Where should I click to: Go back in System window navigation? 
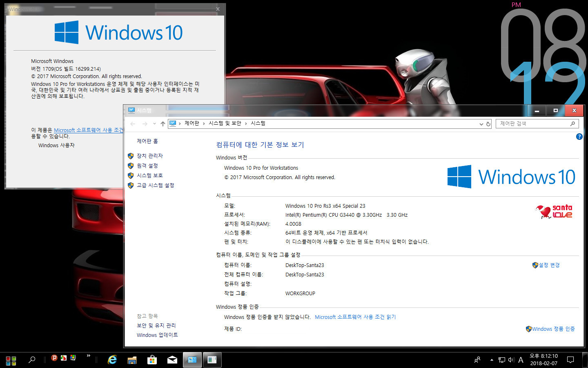point(133,123)
